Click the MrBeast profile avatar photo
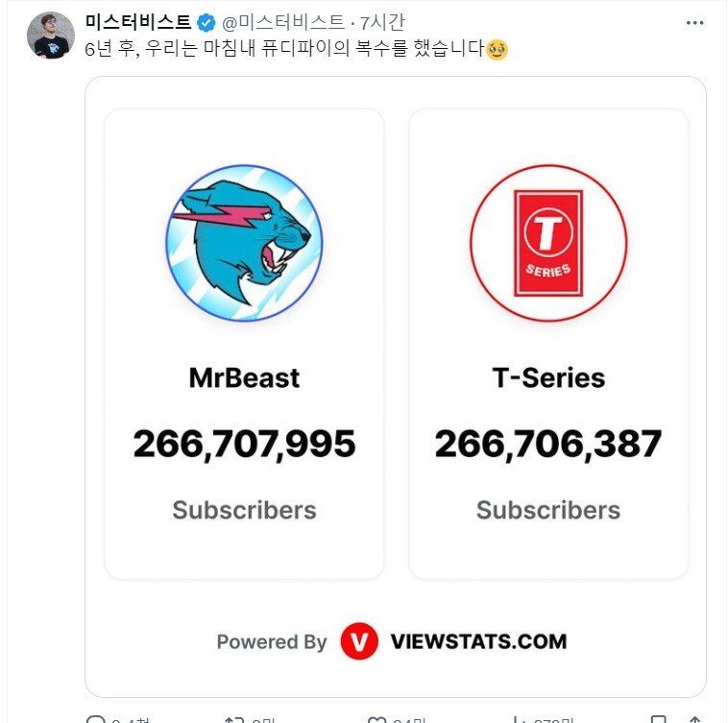 [51, 36]
